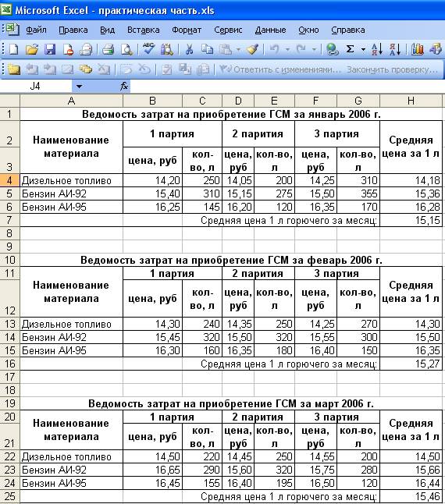The image size is (445, 504).
Task: Open a file with the Open folder icon
Action: [32, 49]
